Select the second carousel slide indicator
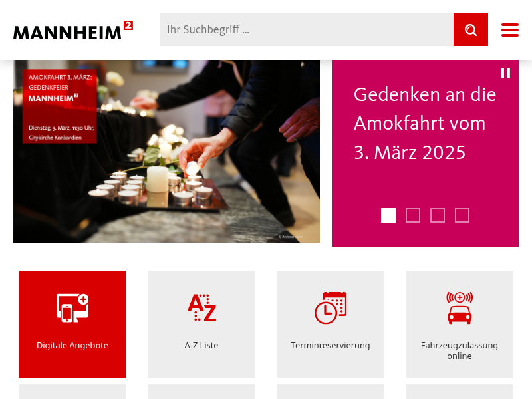This screenshot has height=399, width=532. coord(413,215)
